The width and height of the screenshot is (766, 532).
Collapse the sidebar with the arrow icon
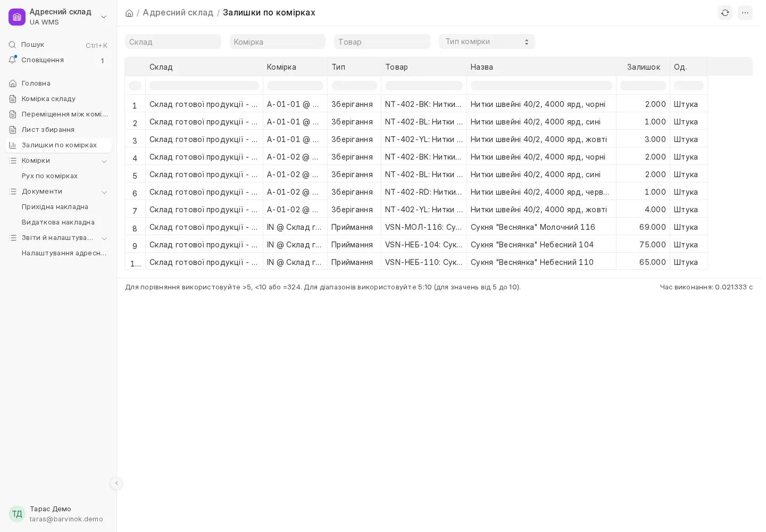116,483
